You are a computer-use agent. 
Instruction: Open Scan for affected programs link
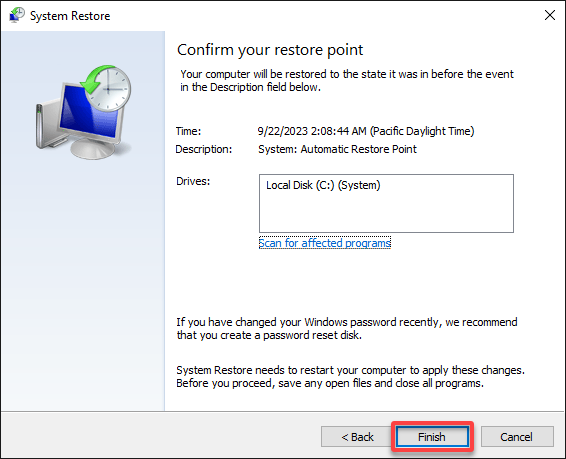pyautogui.click(x=325, y=243)
